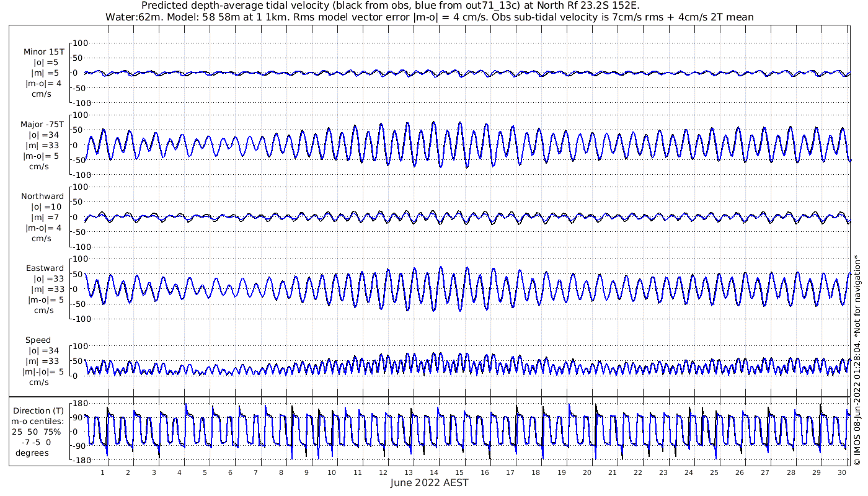868x496 pixels.
Task: Click the subtitle line starting 'Water:62m. Model'
Action: (429, 17)
